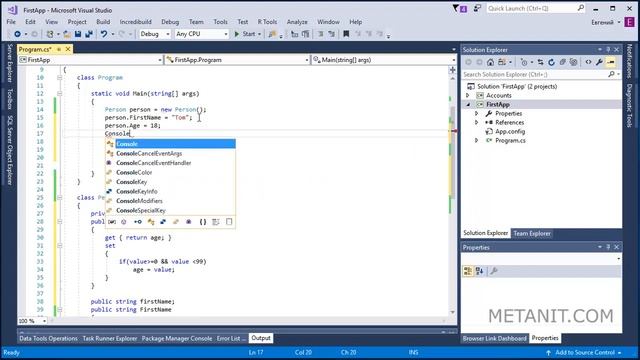Click the feedback icon beside Quick Launch
640x360 pixels.
coord(477,8)
